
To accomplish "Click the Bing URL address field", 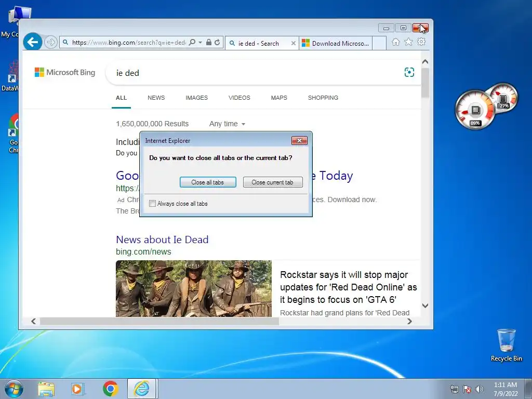I will coord(129,43).
